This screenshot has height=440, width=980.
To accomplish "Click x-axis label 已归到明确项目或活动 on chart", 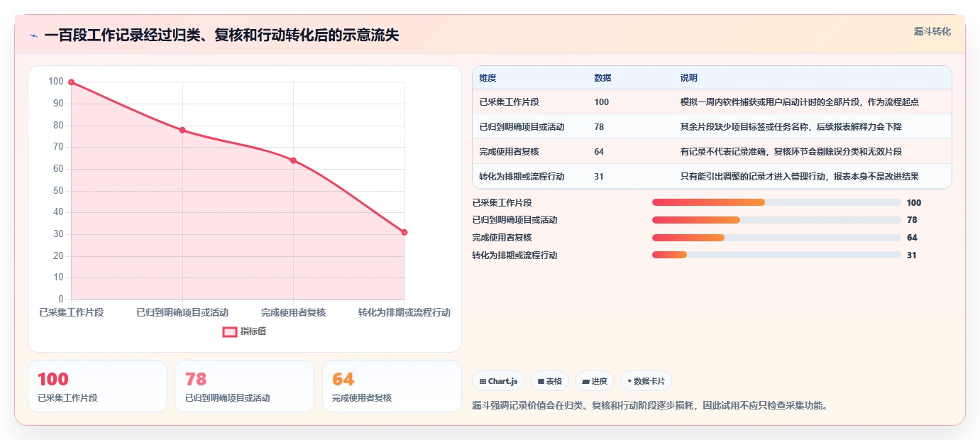I will click(x=182, y=312).
